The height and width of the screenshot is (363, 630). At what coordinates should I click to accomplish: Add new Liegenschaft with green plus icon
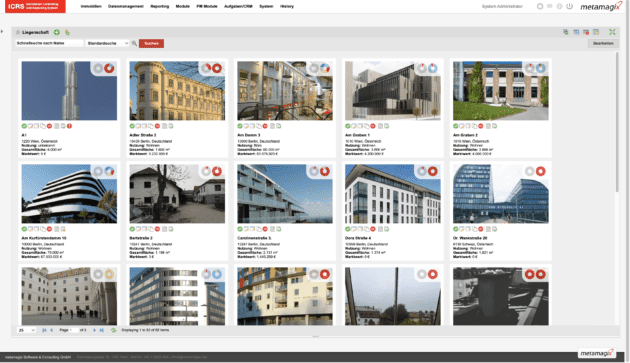click(x=57, y=32)
